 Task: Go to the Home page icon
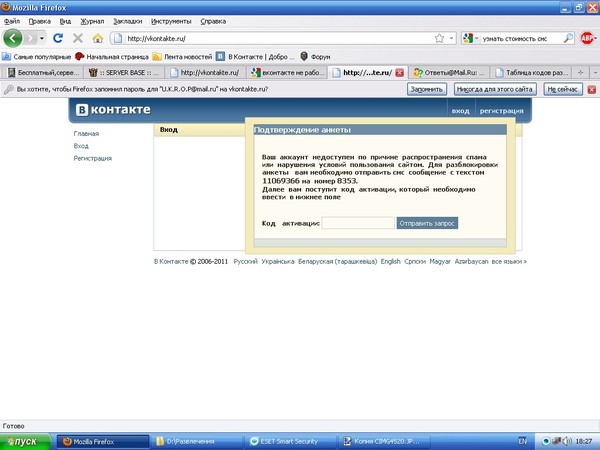(98, 38)
